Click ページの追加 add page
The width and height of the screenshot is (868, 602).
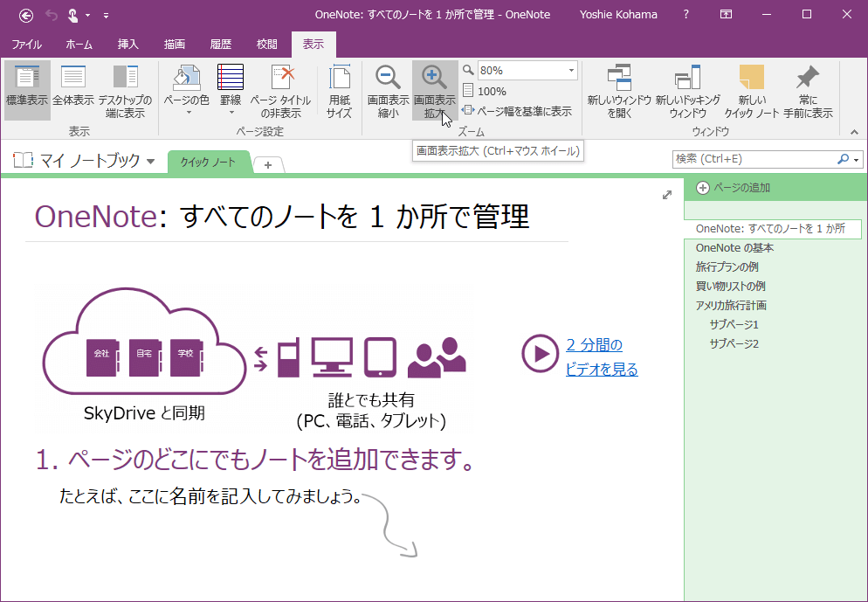733,188
